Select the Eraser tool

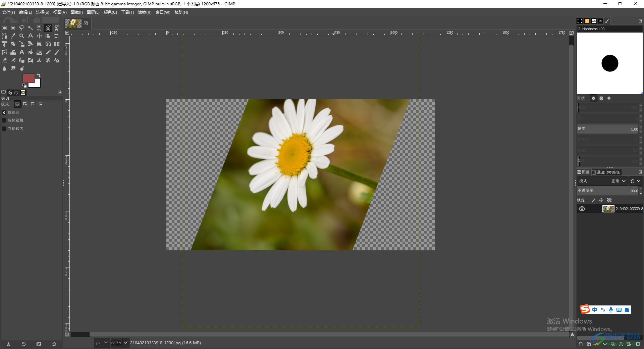click(x=4, y=60)
